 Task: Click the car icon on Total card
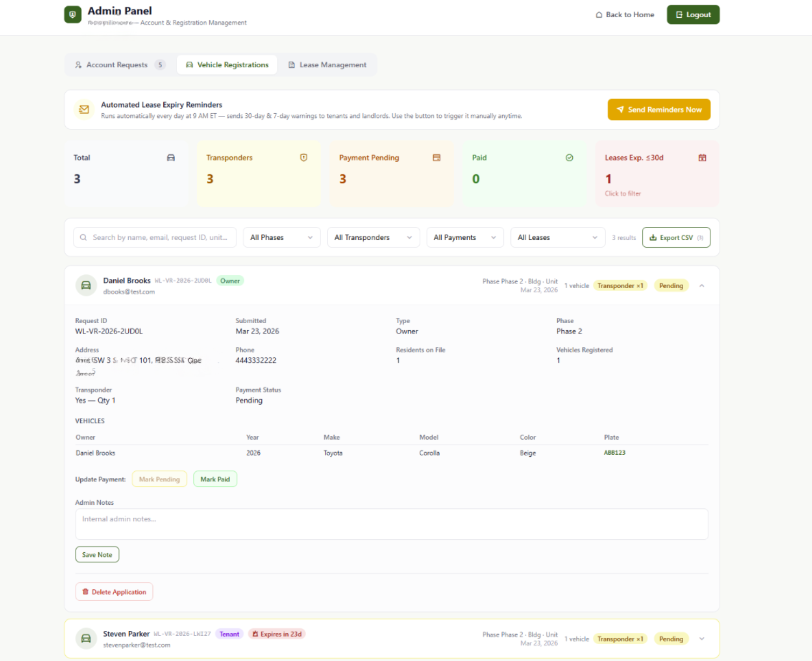pyautogui.click(x=171, y=158)
